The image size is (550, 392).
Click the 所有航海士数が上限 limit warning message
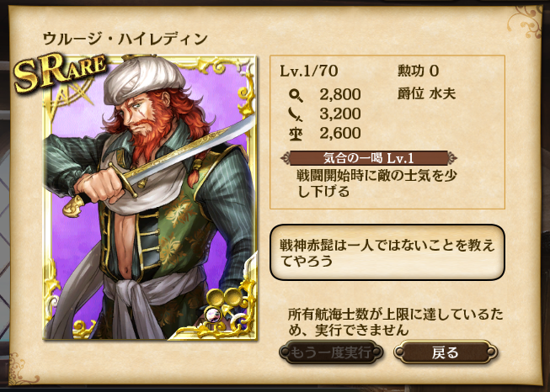(x=395, y=322)
